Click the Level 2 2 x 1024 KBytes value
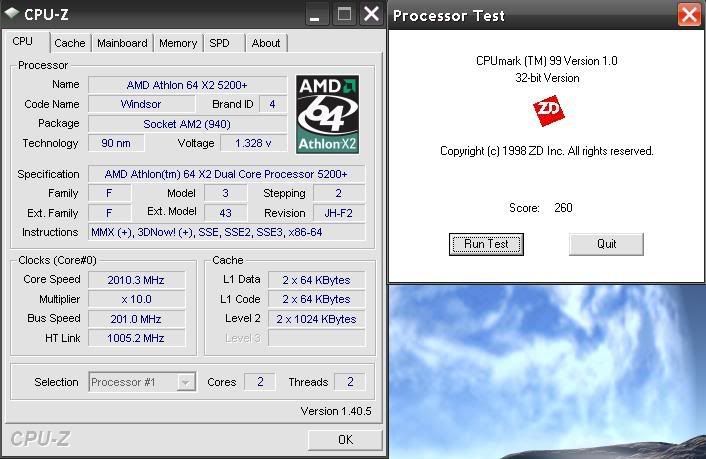Image resolution: width=706 pixels, height=459 pixels. (317, 319)
